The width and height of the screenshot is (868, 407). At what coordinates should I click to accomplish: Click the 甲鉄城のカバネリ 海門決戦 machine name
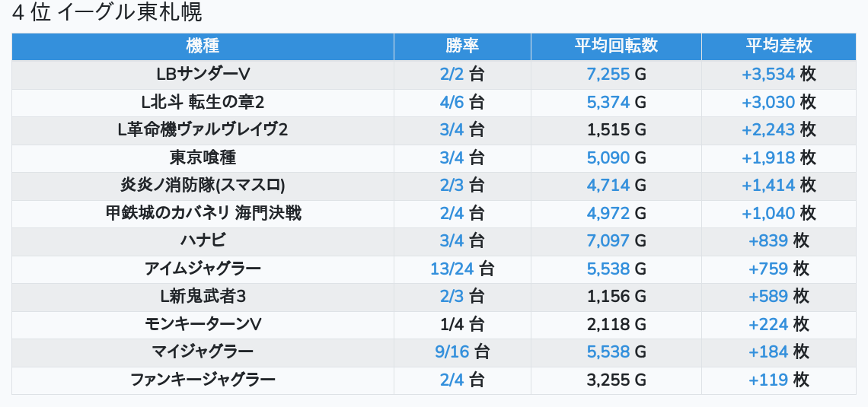click(x=203, y=213)
